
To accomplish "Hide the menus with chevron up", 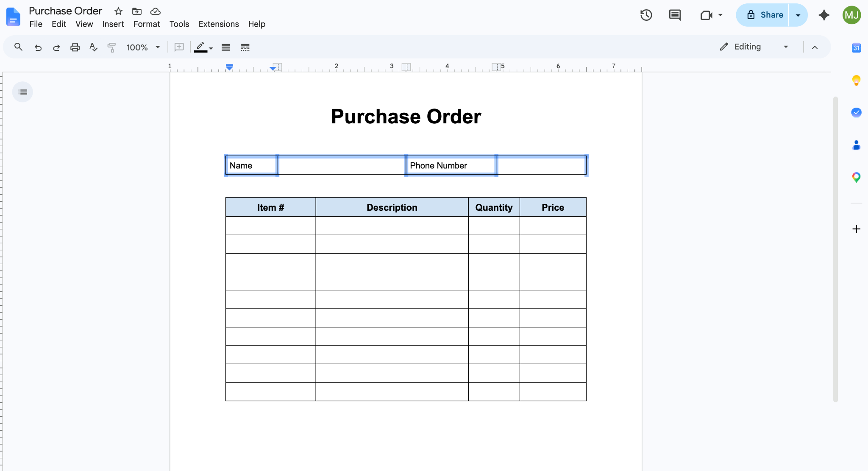I will (815, 47).
